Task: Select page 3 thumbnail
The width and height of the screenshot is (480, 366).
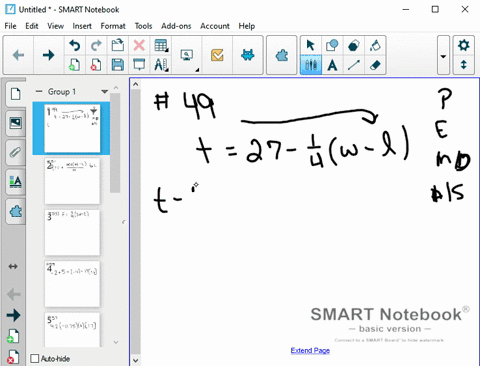Action: 72,232
